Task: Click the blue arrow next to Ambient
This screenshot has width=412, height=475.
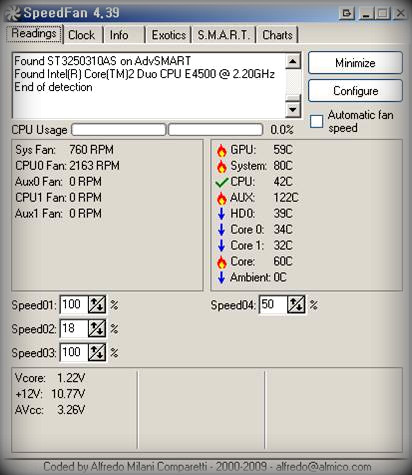Action: pos(221,277)
